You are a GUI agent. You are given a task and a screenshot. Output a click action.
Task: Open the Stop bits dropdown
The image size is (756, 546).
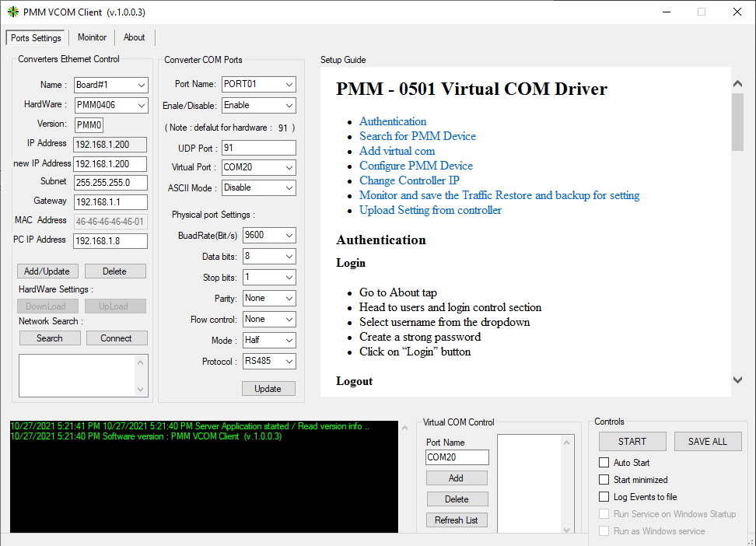coord(269,278)
